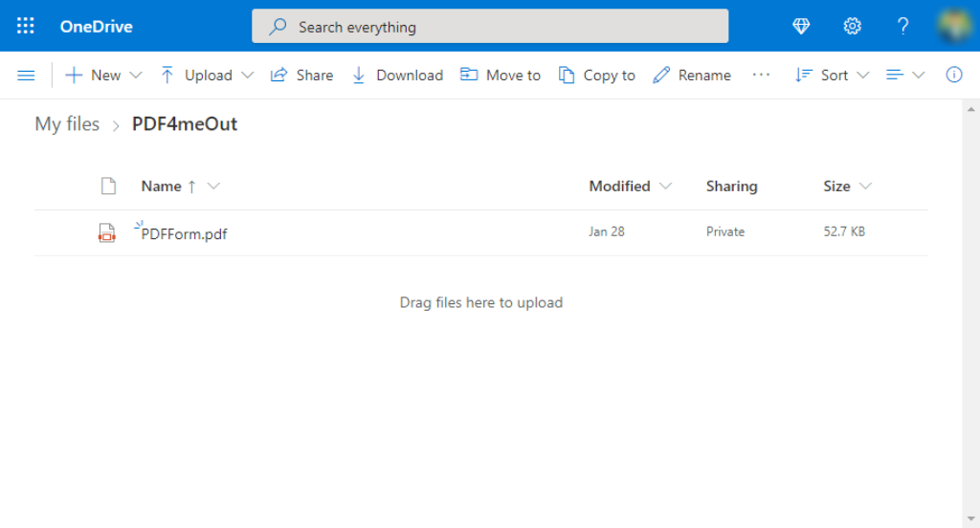Toggle the hamburger navigation menu
Image resolution: width=980 pixels, height=528 pixels.
pos(26,75)
